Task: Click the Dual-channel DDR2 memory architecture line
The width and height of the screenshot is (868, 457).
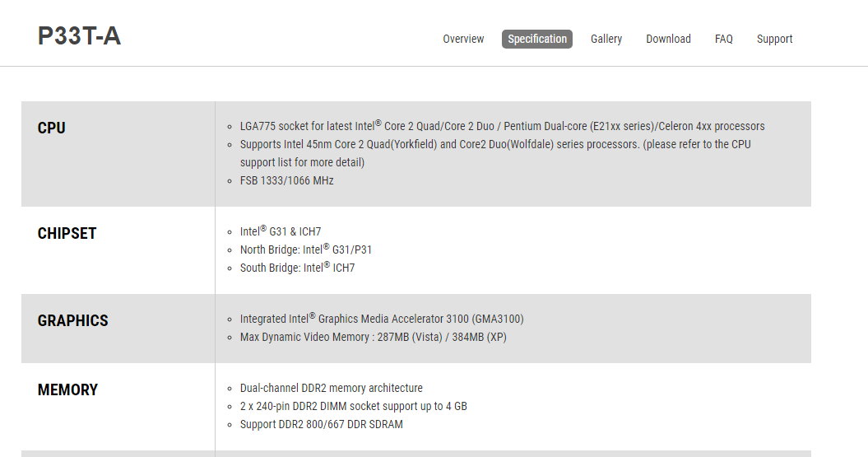Action: [x=331, y=388]
